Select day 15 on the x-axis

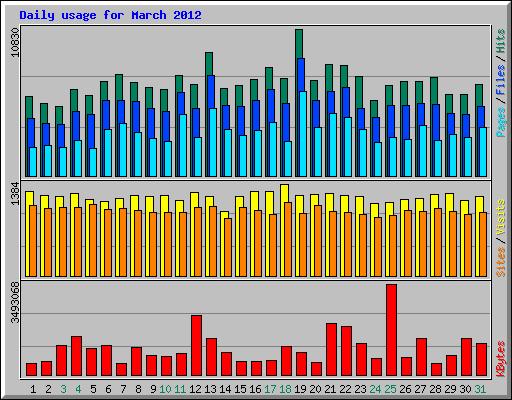click(240, 389)
